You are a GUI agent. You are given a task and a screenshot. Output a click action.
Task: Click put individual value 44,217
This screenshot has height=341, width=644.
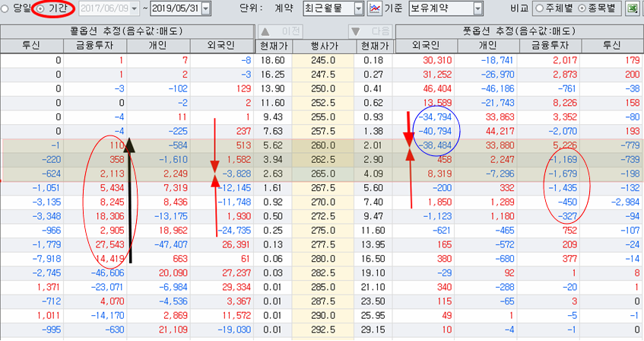click(x=500, y=132)
